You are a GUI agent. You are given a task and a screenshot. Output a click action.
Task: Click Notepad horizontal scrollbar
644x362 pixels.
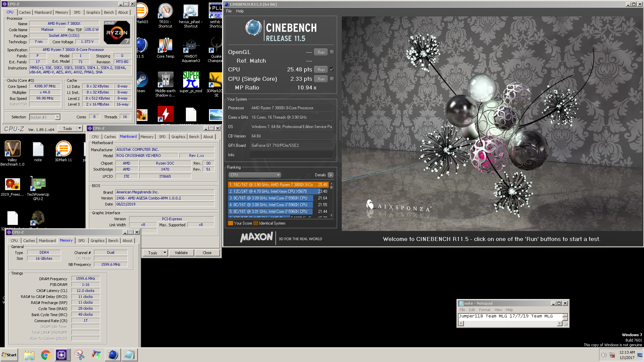510,323
